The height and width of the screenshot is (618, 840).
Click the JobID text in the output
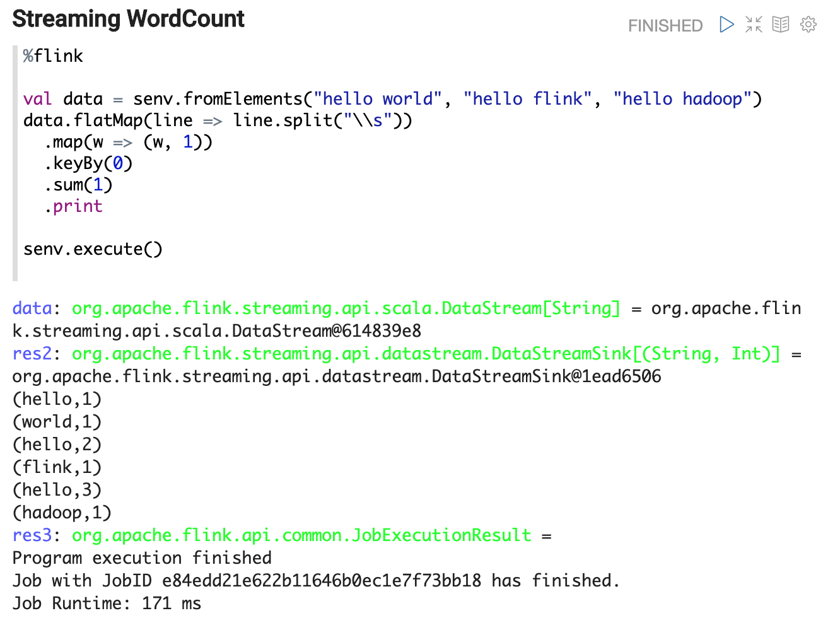point(321,581)
